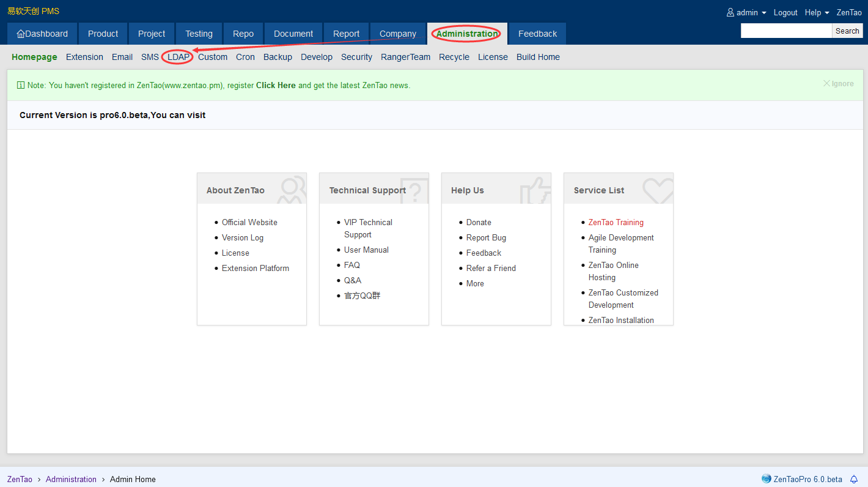Click the Dashboard home icon tab

point(42,34)
